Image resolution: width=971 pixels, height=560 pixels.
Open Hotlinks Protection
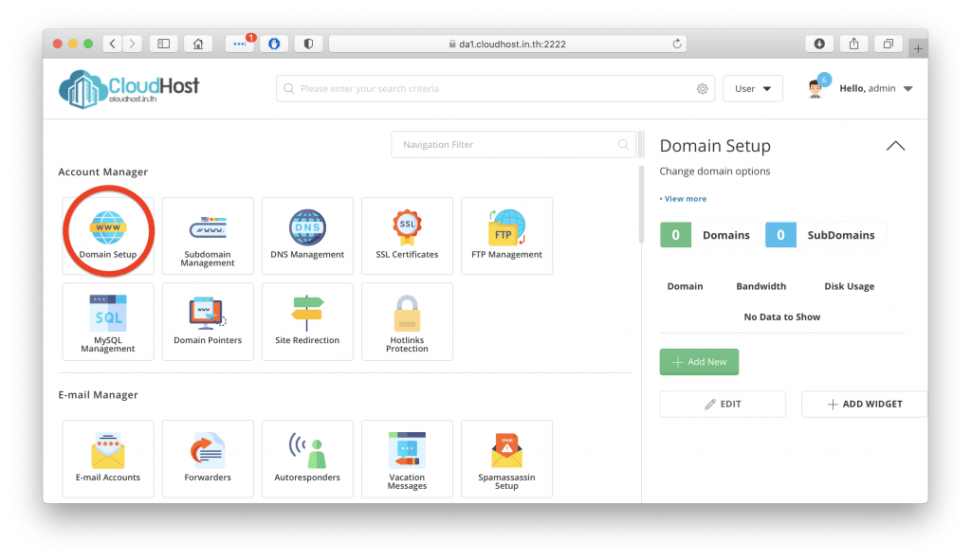(x=407, y=321)
